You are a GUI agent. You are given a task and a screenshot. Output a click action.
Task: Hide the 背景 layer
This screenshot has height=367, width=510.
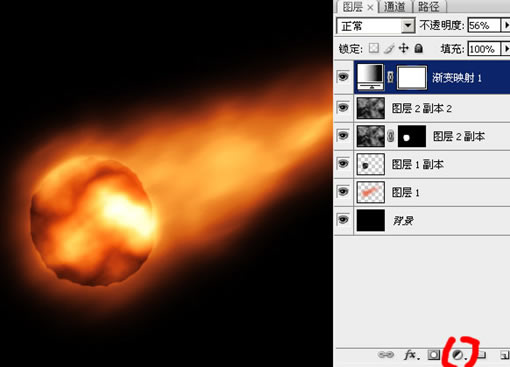(x=343, y=220)
